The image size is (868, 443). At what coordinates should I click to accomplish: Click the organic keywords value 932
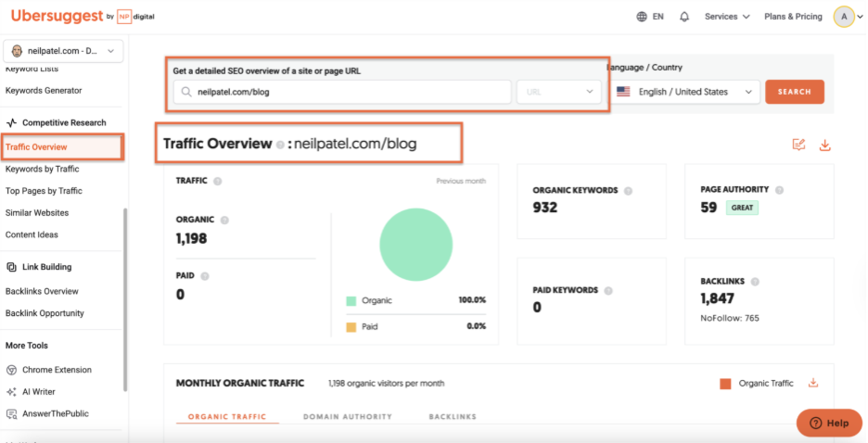pos(545,208)
